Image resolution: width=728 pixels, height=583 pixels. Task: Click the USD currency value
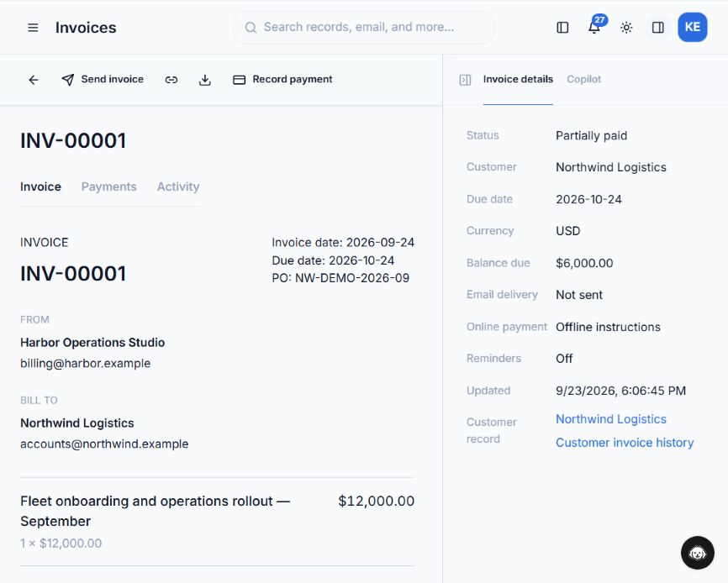(x=568, y=231)
